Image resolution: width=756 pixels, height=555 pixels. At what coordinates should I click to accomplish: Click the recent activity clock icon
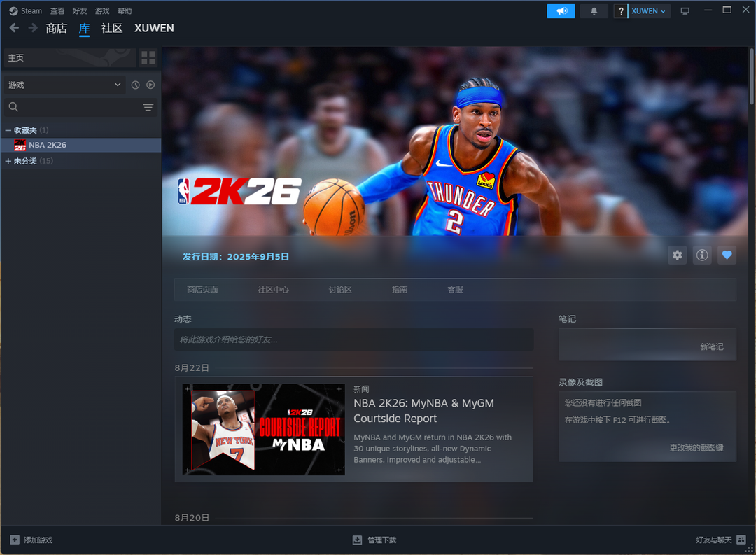(135, 85)
